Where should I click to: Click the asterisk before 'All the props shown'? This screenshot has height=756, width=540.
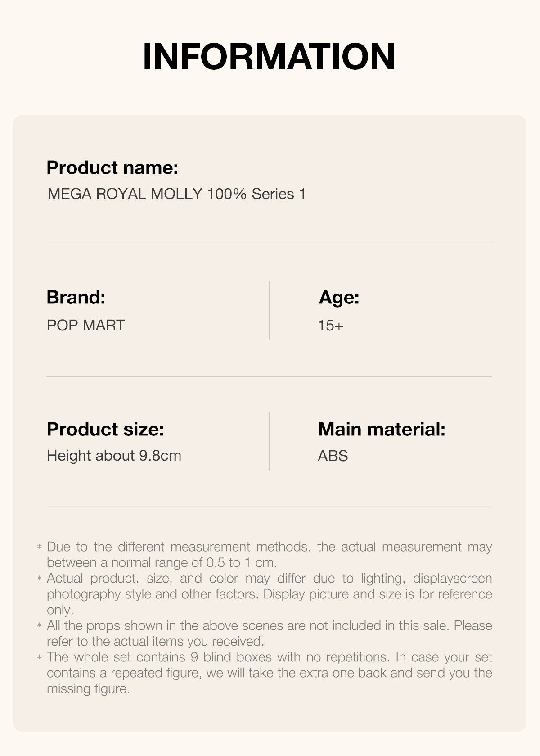coord(40,626)
